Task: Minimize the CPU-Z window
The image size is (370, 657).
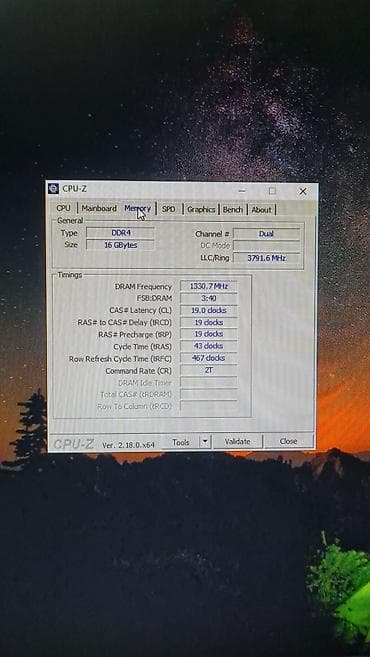Action: 242,191
